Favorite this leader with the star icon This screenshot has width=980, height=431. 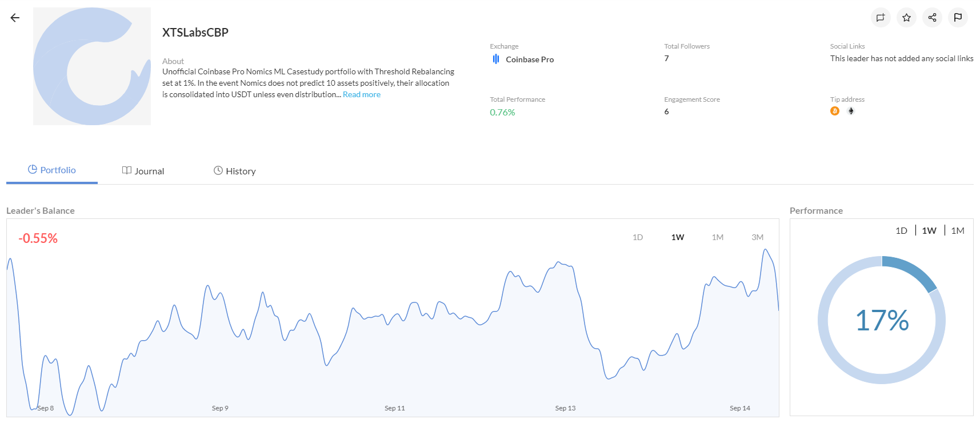906,18
